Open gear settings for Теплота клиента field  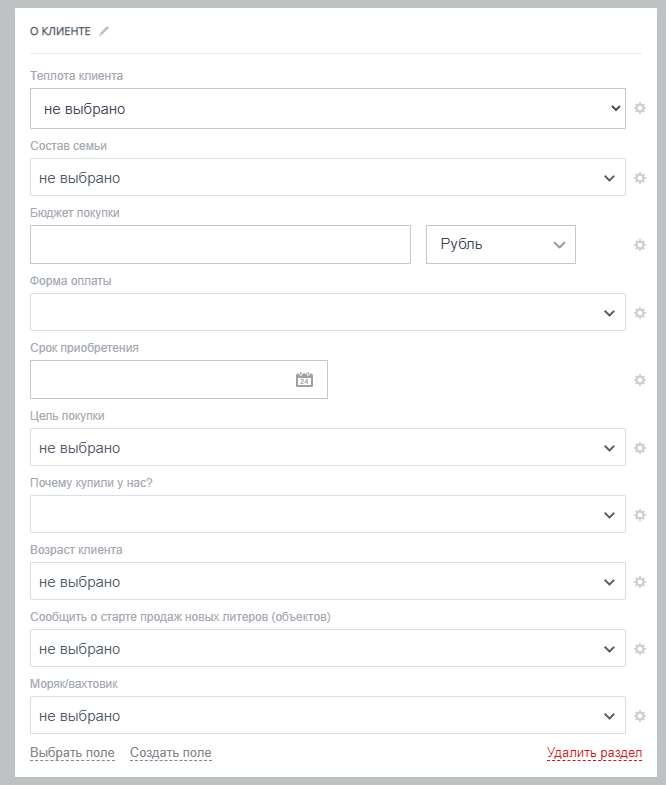tap(640, 108)
